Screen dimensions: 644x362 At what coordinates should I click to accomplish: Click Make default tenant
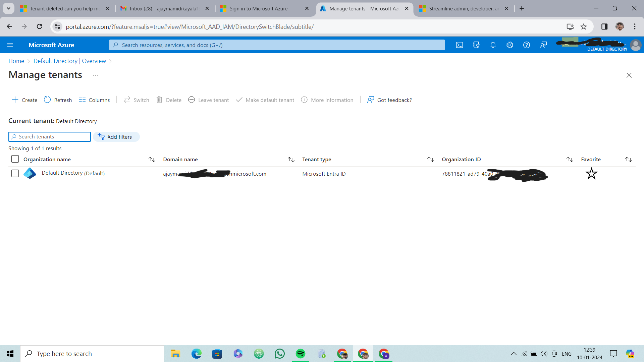(265, 100)
